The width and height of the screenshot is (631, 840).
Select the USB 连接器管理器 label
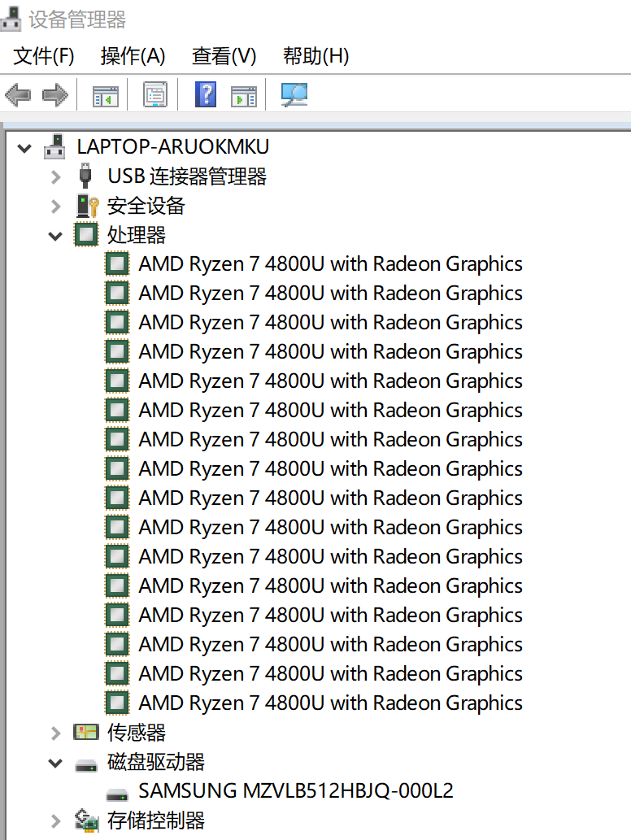187,176
